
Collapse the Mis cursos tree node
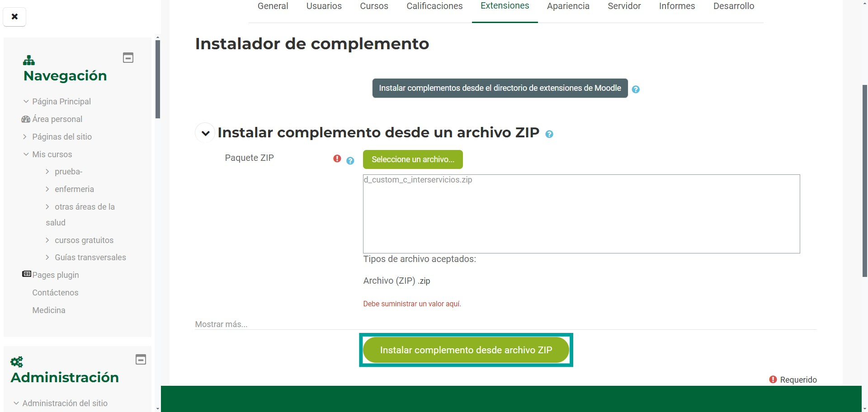pyautogui.click(x=26, y=154)
